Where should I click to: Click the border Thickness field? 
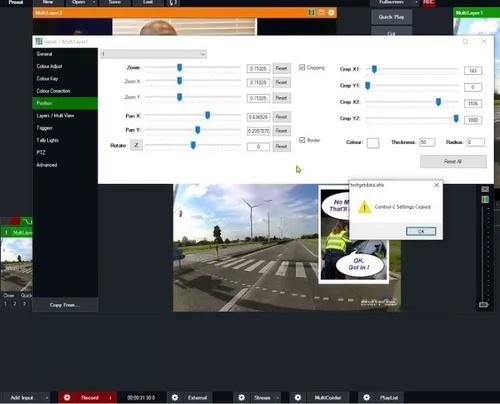[427, 142]
